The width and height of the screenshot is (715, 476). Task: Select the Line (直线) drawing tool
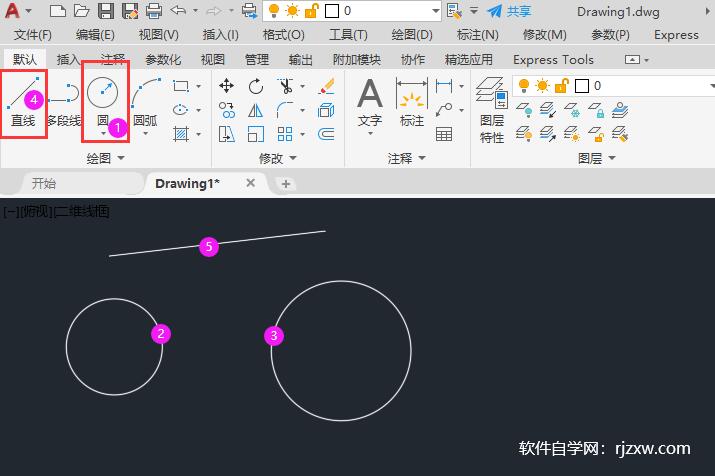coord(23,103)
